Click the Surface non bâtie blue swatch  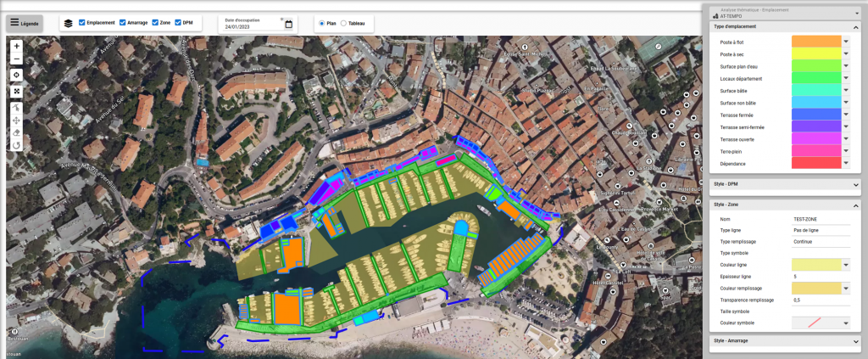(816, 103)
